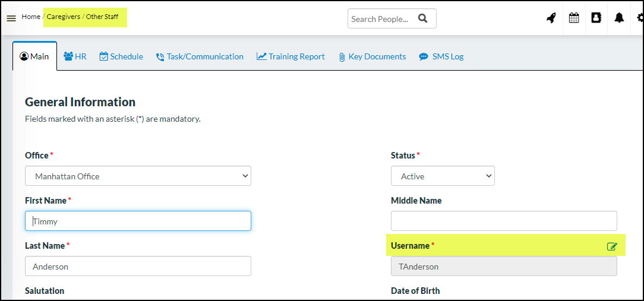
Task: Click the Home breadcrumb link
Action: point(31,17)
